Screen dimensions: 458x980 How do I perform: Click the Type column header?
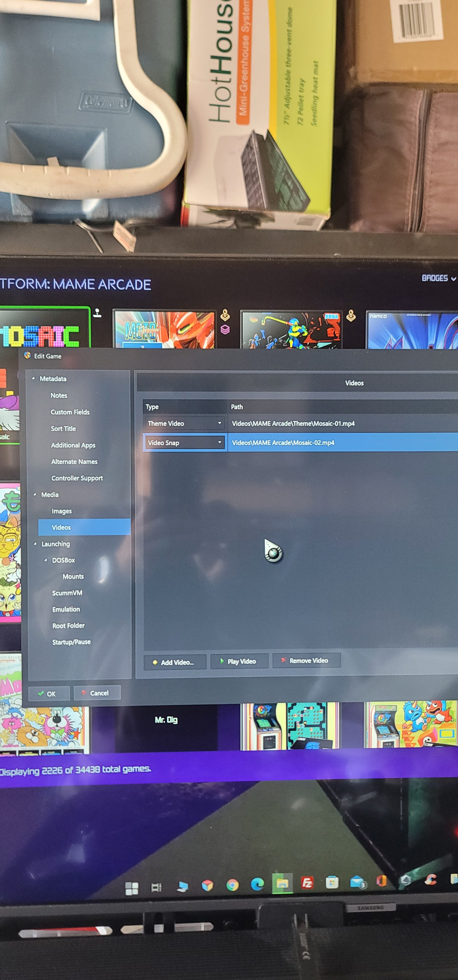185,407
